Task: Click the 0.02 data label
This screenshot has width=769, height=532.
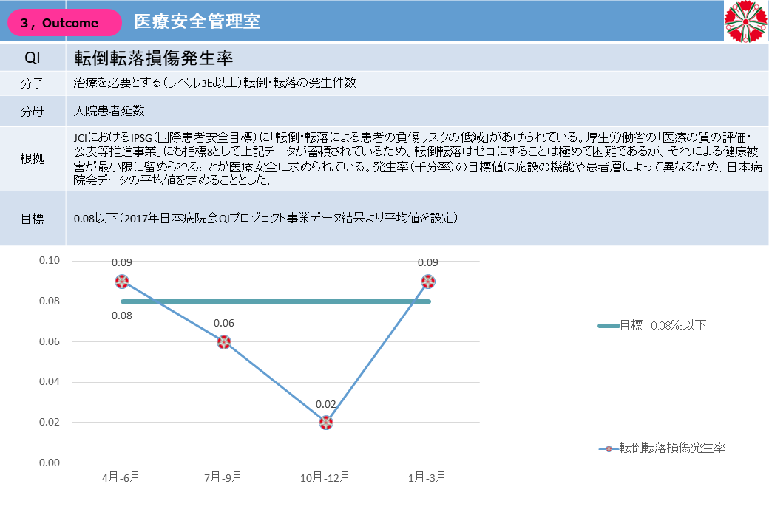Action: point(326,405)
